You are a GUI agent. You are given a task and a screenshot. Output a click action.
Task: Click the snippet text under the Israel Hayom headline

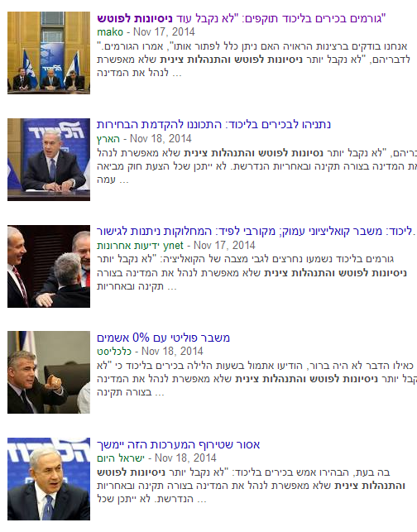pyautogui.click(x=251, y=486)
